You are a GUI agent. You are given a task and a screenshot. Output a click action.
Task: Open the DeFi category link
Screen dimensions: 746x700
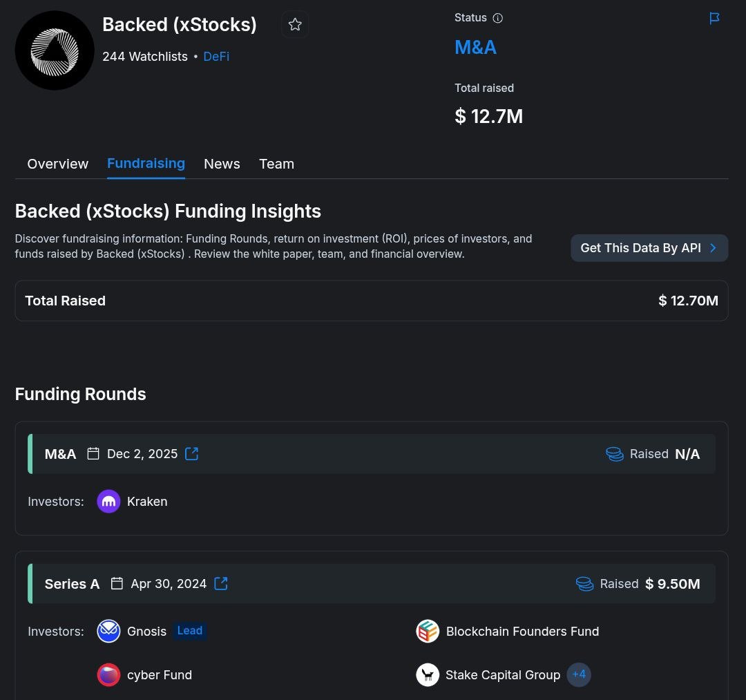pyautogui.click(x=216, y=57)
